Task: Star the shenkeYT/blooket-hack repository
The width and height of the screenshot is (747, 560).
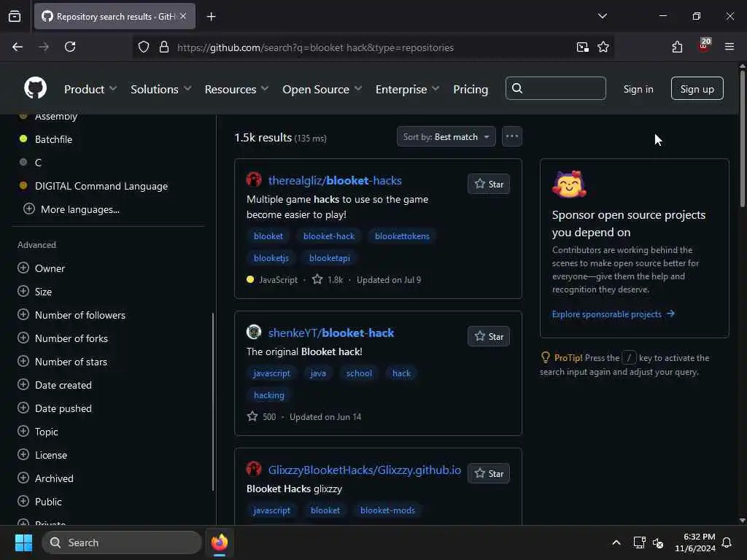Action: (489, 337)
